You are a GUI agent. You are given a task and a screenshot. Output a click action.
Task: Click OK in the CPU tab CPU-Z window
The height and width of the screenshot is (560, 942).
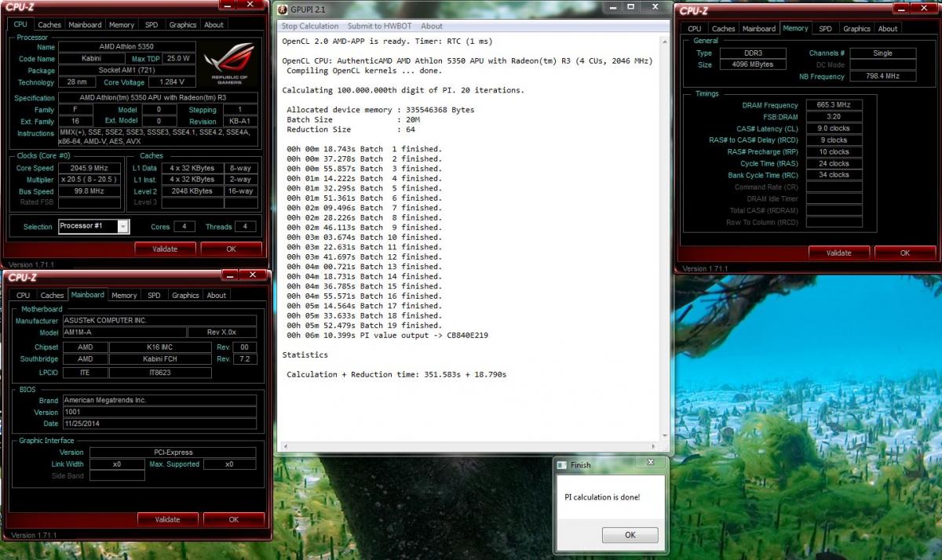pos(231,249)
